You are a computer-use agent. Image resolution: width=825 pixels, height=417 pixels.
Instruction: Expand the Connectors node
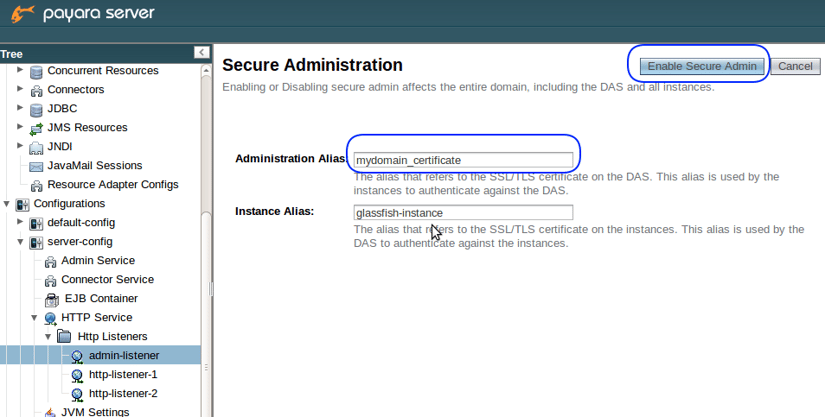coord(20,88)
